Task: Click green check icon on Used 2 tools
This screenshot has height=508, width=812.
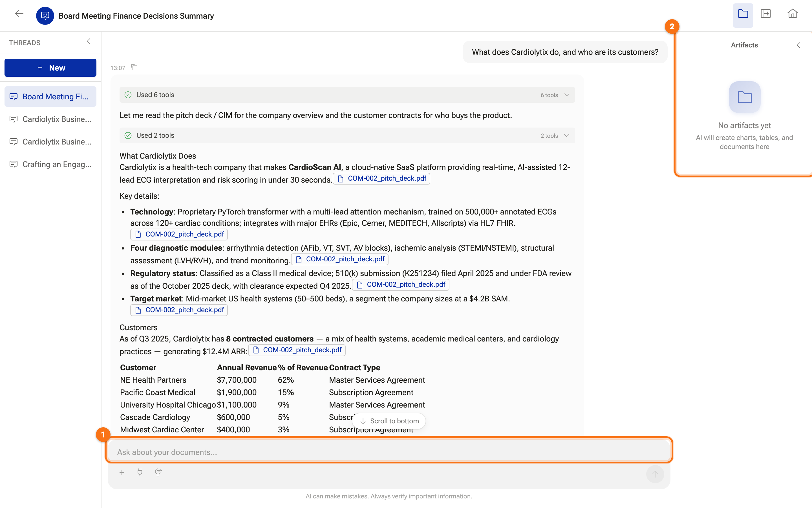Action: 128,135
